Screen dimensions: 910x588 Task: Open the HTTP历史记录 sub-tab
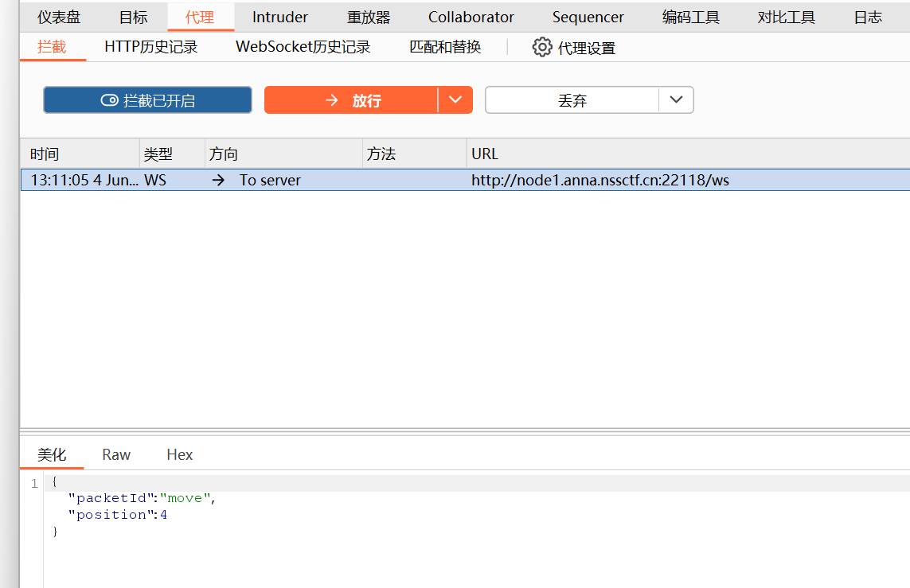point(151,47)
